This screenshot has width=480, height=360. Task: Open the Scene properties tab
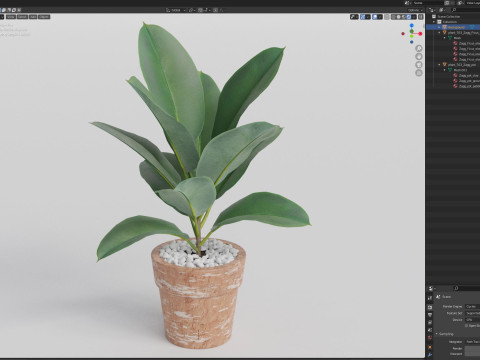pos(430,330)
